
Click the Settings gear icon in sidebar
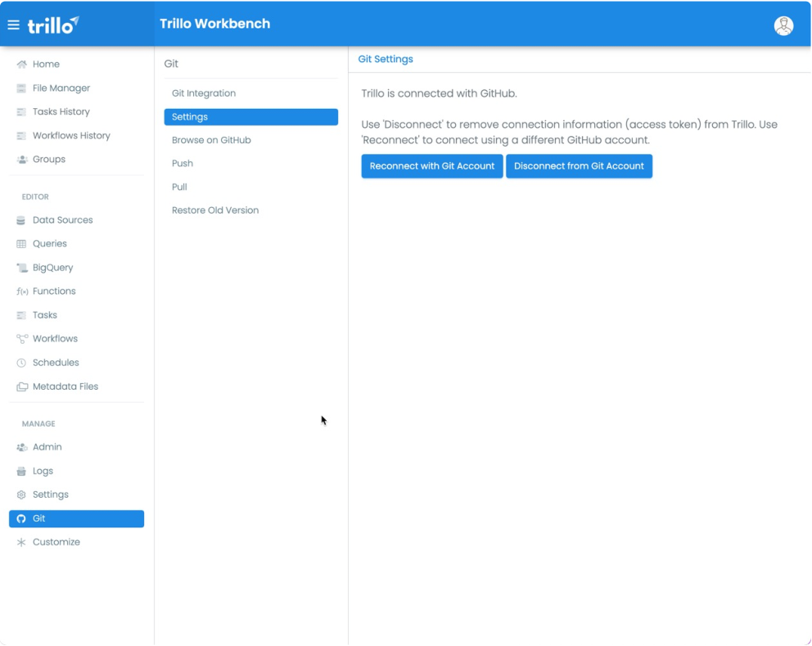pos(21,495)
